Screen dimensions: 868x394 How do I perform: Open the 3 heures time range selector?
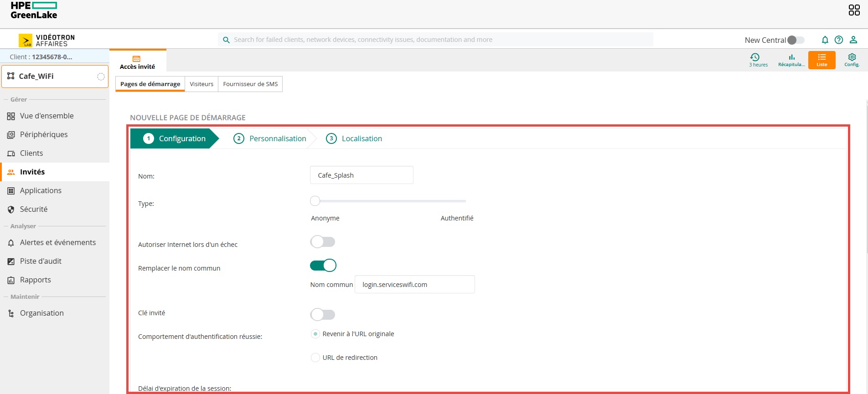coord(758,60)
